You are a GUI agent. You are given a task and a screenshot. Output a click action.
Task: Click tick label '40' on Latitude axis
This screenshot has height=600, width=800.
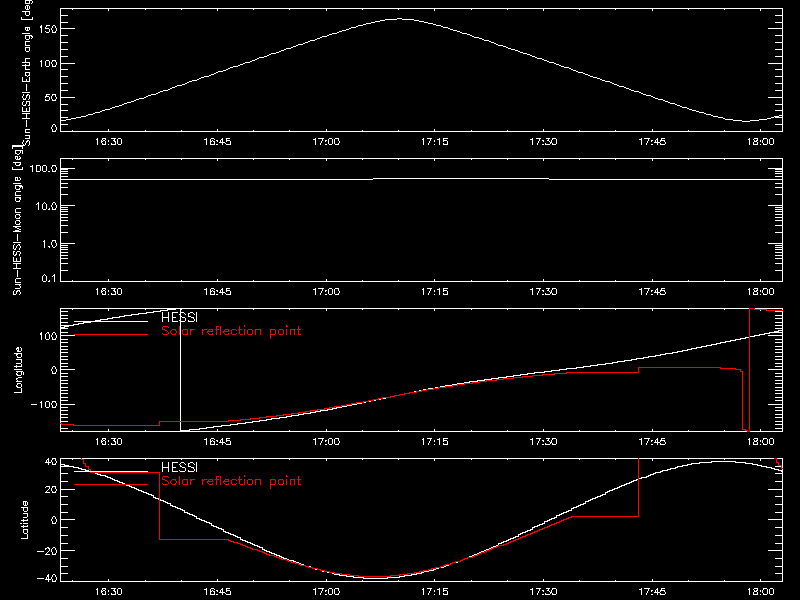tap(51, 462)
